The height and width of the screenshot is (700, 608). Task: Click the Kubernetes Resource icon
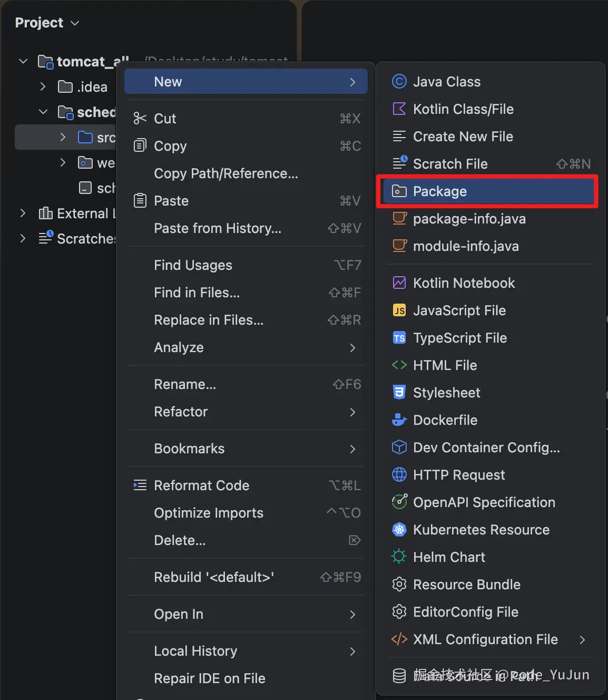click(399, 530)
